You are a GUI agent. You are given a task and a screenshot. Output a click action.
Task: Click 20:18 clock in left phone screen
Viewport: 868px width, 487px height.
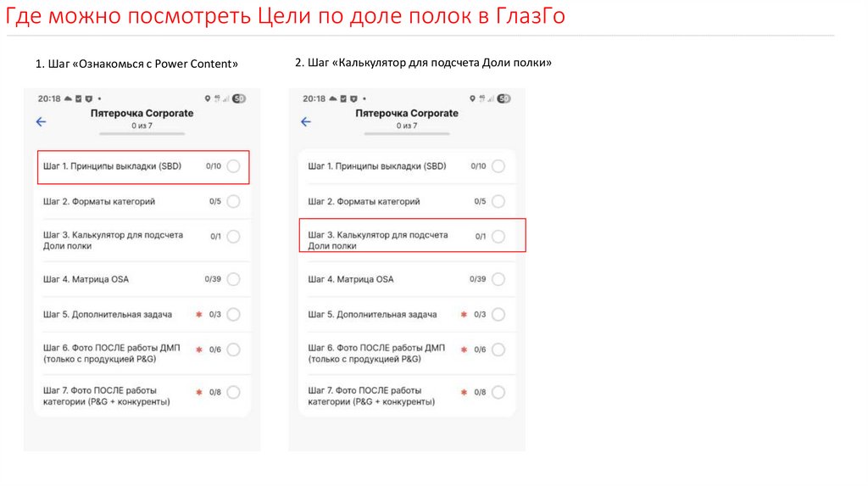click(x=48, y=98)
